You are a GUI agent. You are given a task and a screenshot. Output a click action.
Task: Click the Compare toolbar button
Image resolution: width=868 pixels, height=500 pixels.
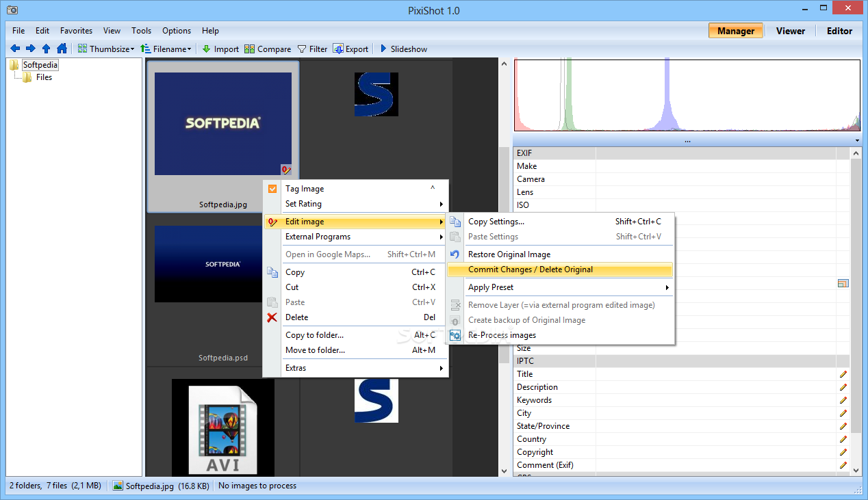(x=268, y=49)
